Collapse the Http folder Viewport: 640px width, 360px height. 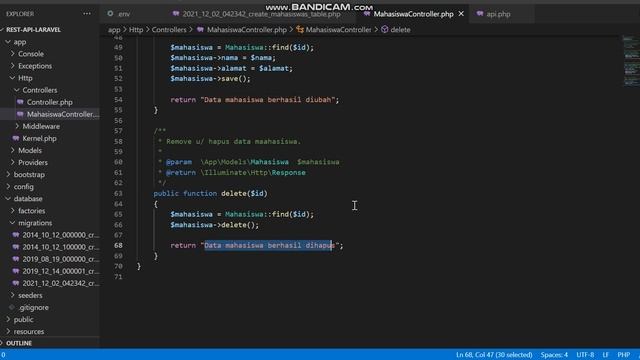[25, 78]
